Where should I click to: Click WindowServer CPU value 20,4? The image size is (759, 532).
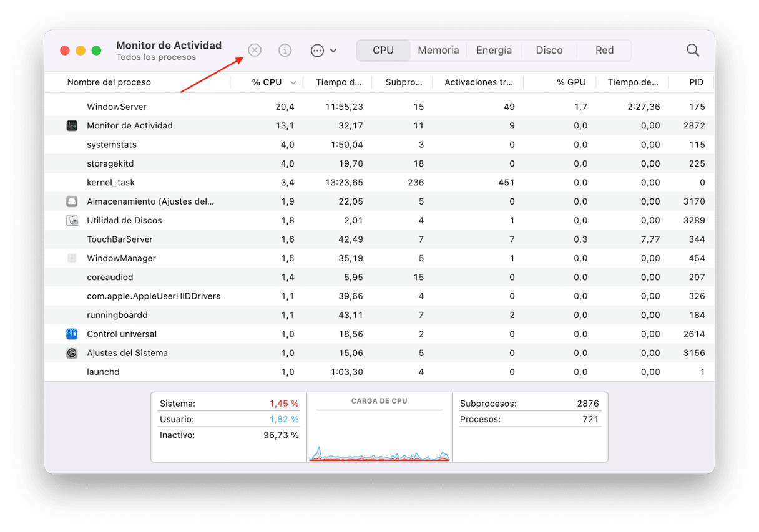click(285, 107)
